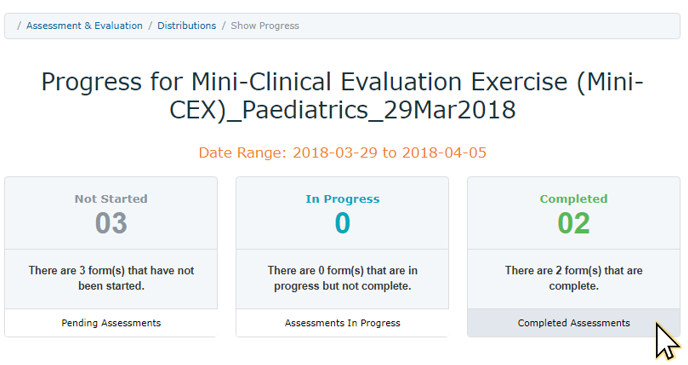688x365 pixels.
Task: Click the first slash in the breadcrumb
Action: [19, 26]
